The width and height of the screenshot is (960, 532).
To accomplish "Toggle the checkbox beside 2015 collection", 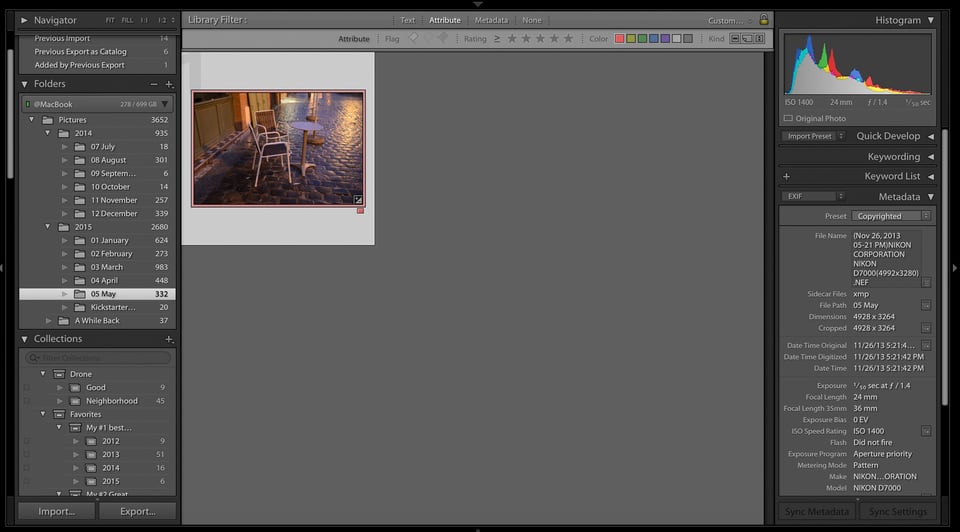I will pos(26,481).
